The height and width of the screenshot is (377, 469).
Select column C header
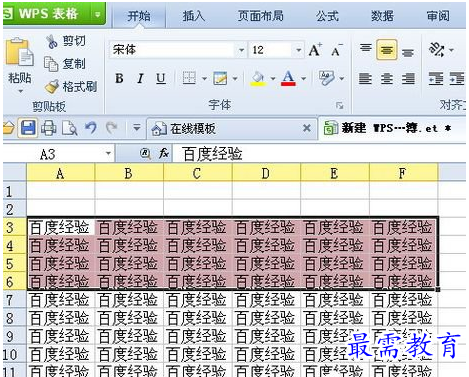tap(198, 173)
